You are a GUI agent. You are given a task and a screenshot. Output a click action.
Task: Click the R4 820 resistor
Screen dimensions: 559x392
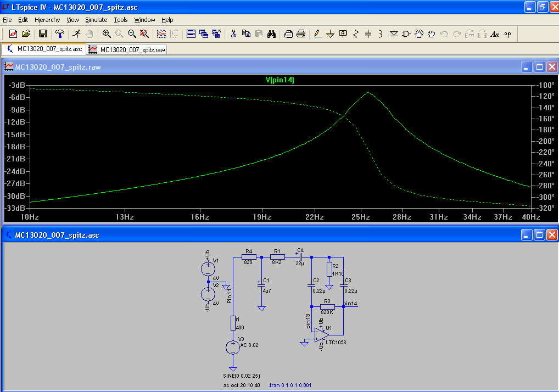tap(249, 257)
